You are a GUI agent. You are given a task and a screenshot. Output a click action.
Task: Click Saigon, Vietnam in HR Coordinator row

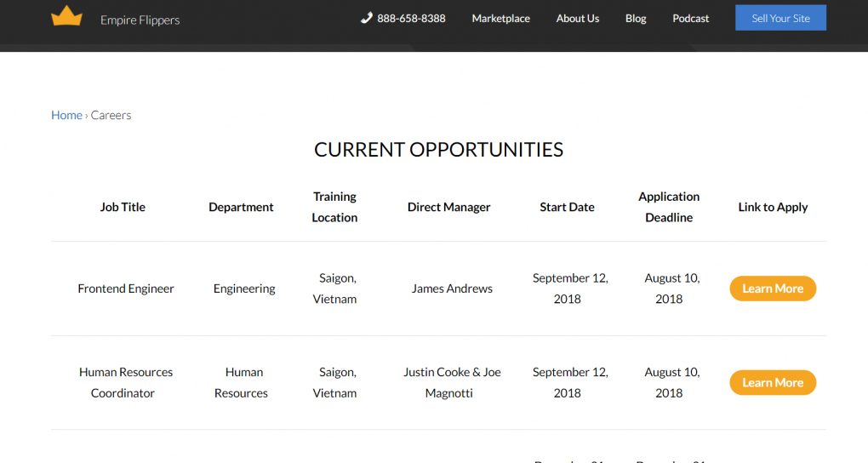pyautogui.click(x=334, y=382)
